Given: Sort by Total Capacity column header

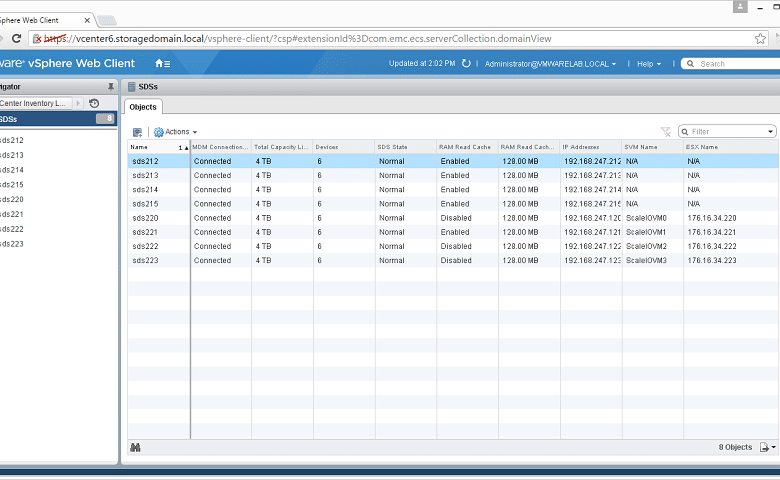Looking at the screenshot, I should point(282,147).
